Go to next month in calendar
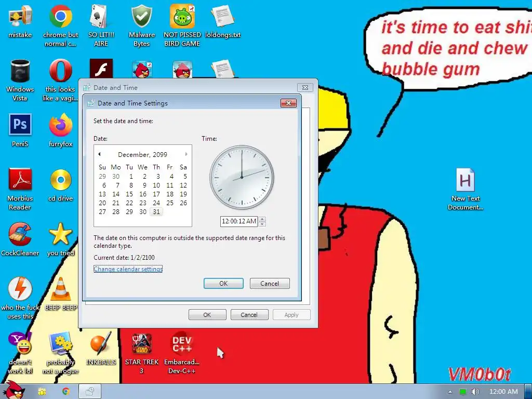 point(187,154)
